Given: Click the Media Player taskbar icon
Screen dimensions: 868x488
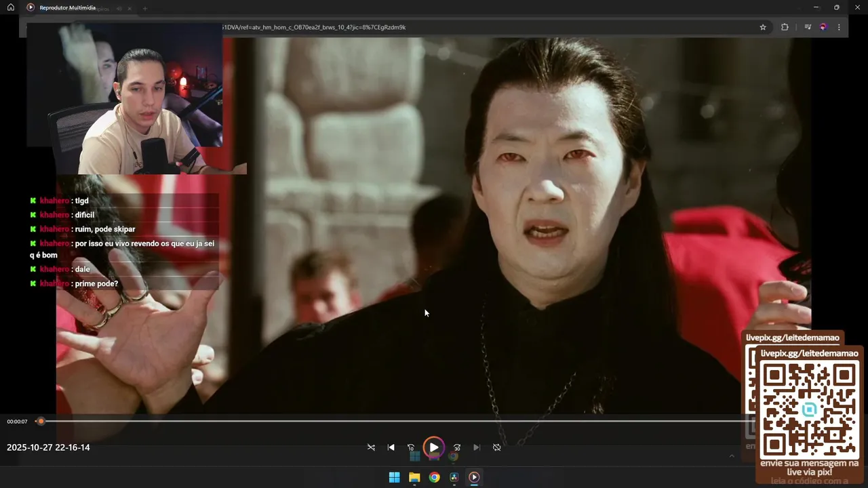Looking at the screenshot, I should tap(474, 477).
